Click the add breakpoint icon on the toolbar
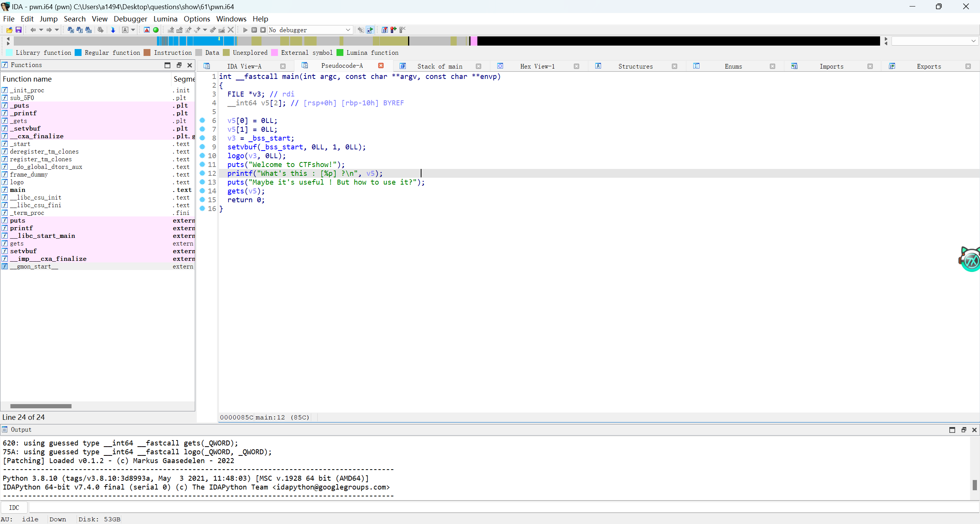This screenshot has height=524, width=980. point(393,30)
